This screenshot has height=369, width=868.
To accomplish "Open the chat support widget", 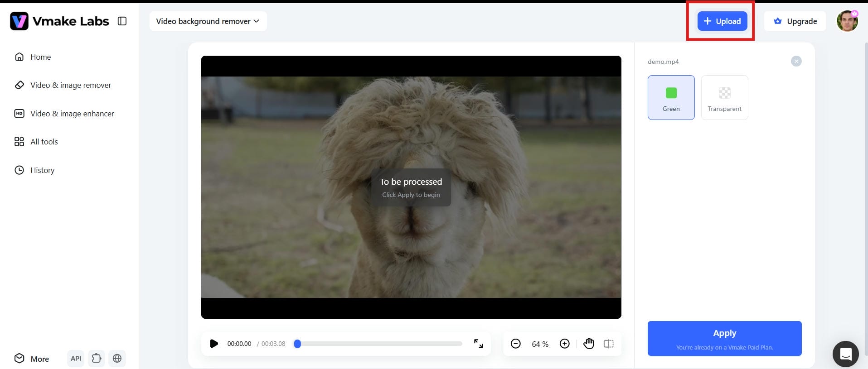I will (845, 354).
